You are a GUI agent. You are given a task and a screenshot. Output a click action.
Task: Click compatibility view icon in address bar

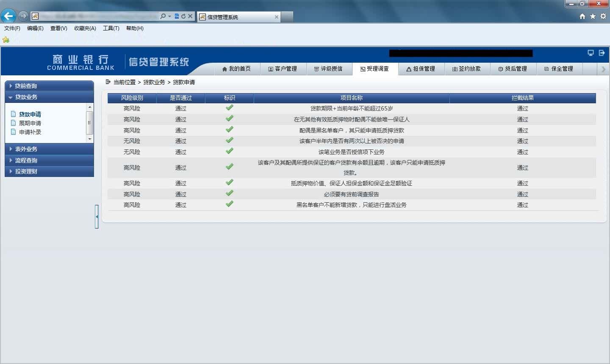click(177, 16)
